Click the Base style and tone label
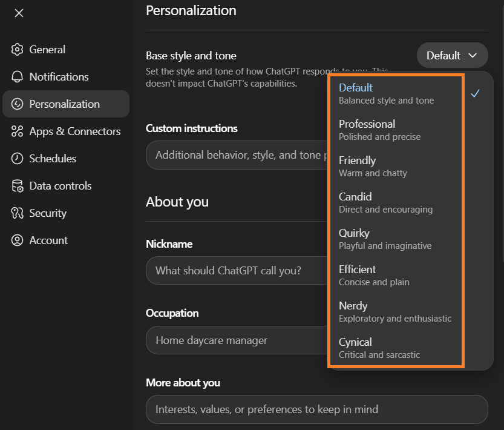504x430 pixels. [191, 56]
